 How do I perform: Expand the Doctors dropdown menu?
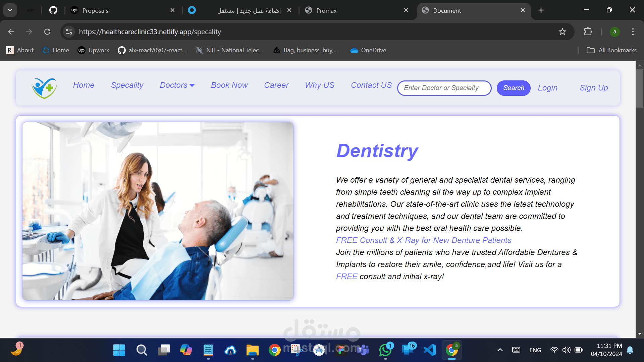click(x=177, y=85)
